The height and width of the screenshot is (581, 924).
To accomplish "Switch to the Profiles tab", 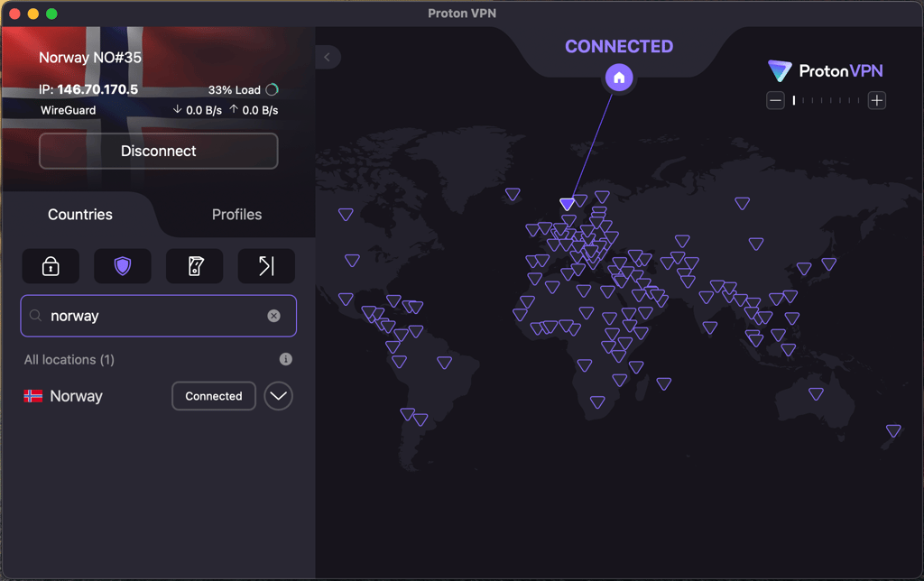I will click(237, 215).
